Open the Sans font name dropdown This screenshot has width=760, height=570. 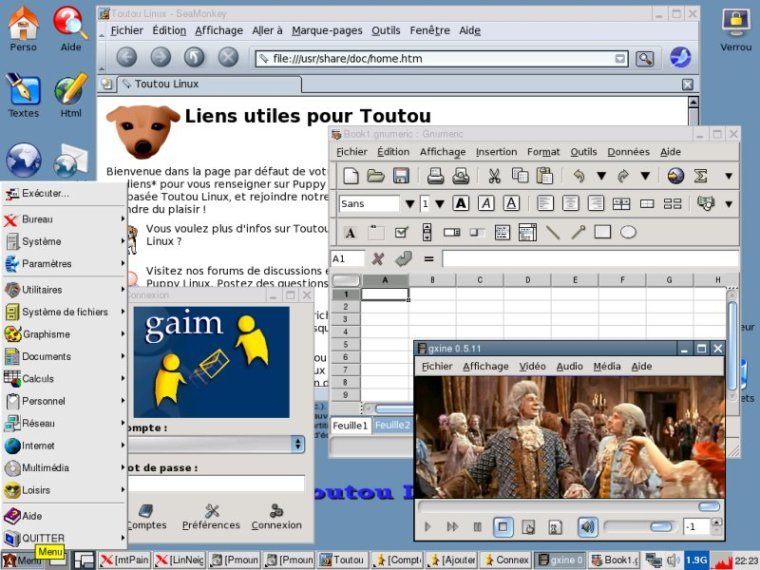(x=409, y=204)
